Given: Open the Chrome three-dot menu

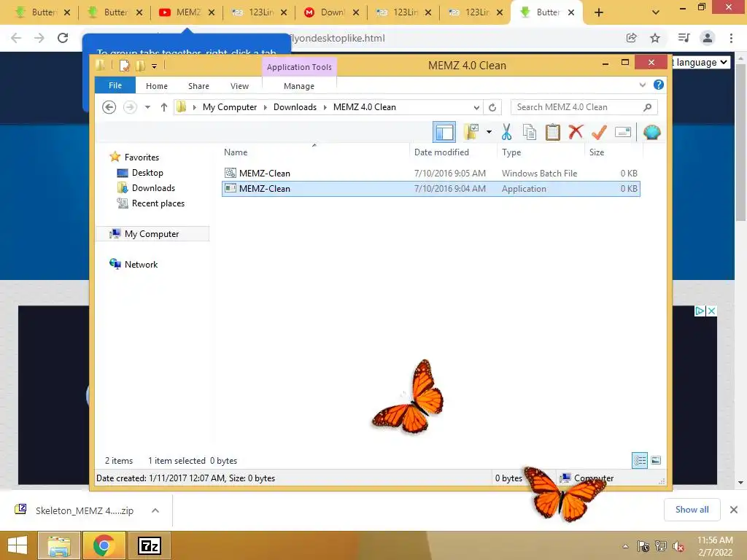Looking at the screenshot, I should tap(731, 38).
